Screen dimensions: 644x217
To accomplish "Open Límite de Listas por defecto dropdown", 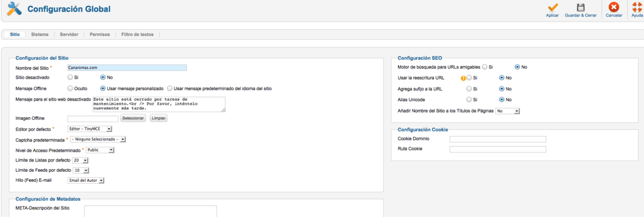I will pos(80,160).
